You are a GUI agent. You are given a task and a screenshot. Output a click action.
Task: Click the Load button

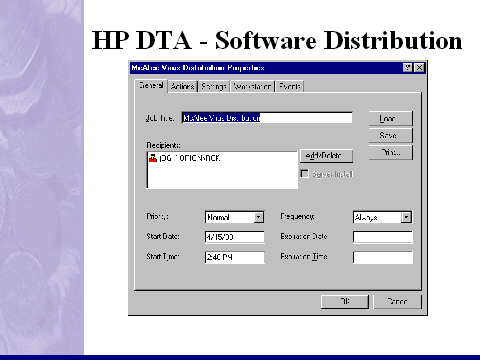(391, 118)
